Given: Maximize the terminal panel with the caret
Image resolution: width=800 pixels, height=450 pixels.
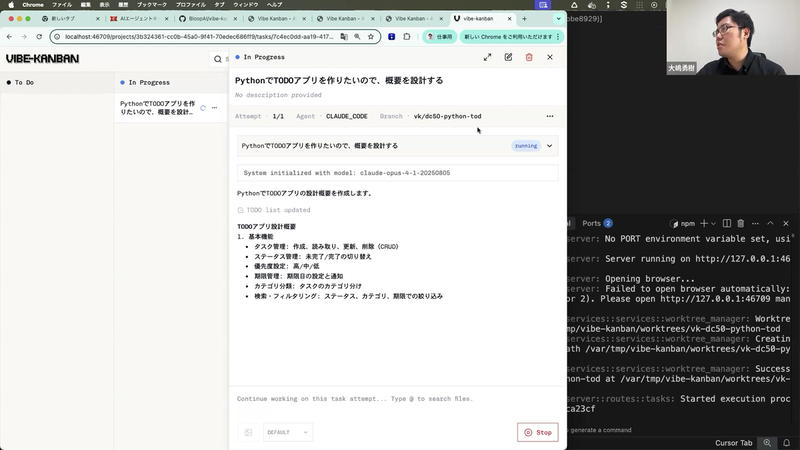Looking at the screenshot, I should (x=770, y=223).
